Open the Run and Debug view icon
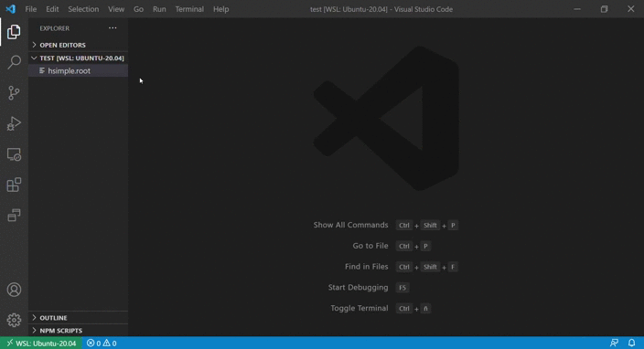The width and height of the screenshot is (644, 349). click(14, 123)
